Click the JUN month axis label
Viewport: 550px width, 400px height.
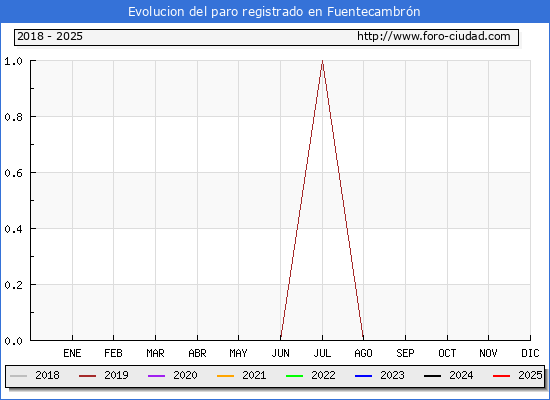281,353
